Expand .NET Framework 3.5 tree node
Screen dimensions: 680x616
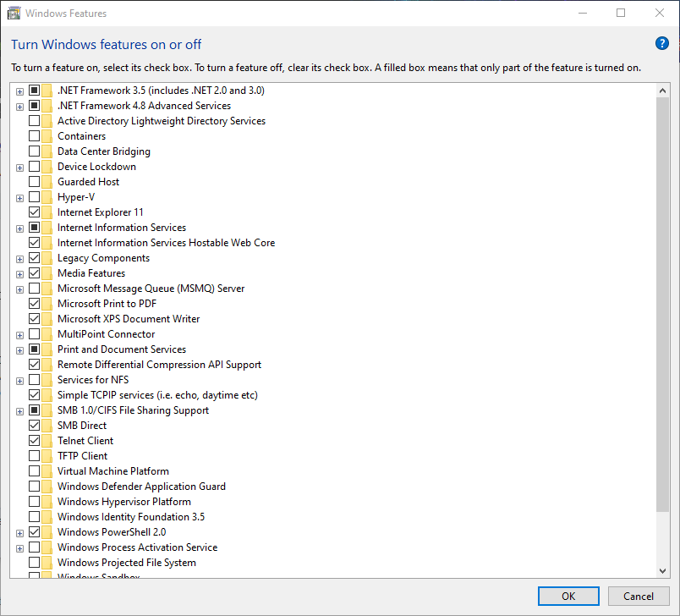(x=19, y=91)
